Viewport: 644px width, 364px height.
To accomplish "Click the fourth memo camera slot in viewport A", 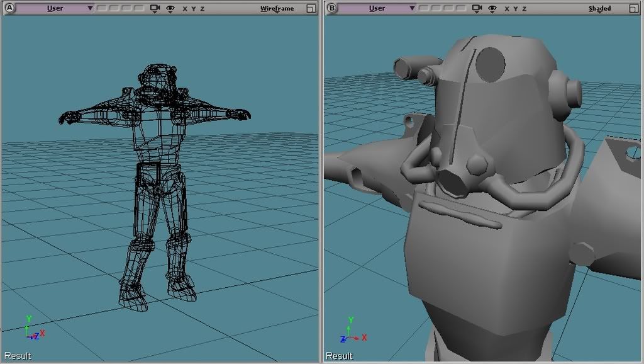I will pyautogui.click(x=139, y=8).
